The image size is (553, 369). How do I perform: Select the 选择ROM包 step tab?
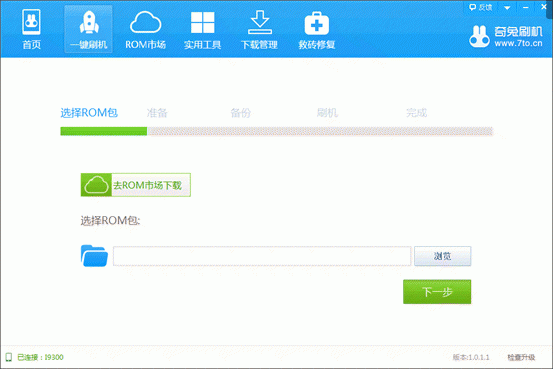tap(89, 113)
